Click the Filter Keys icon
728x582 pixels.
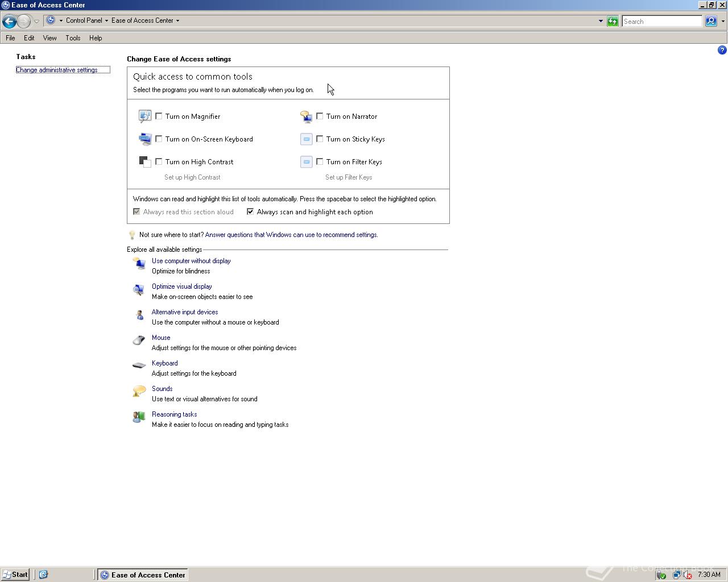(306, 162)
